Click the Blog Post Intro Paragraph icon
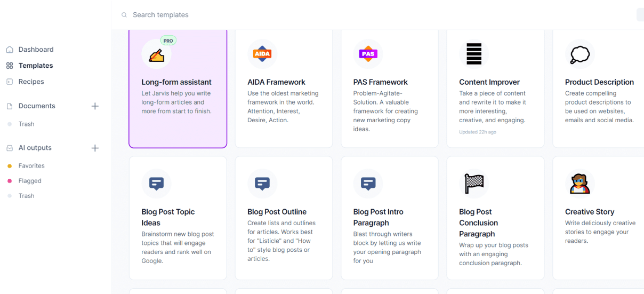Image resolution: width=644 pixels, height=294 pixels. tap(368, 184)
